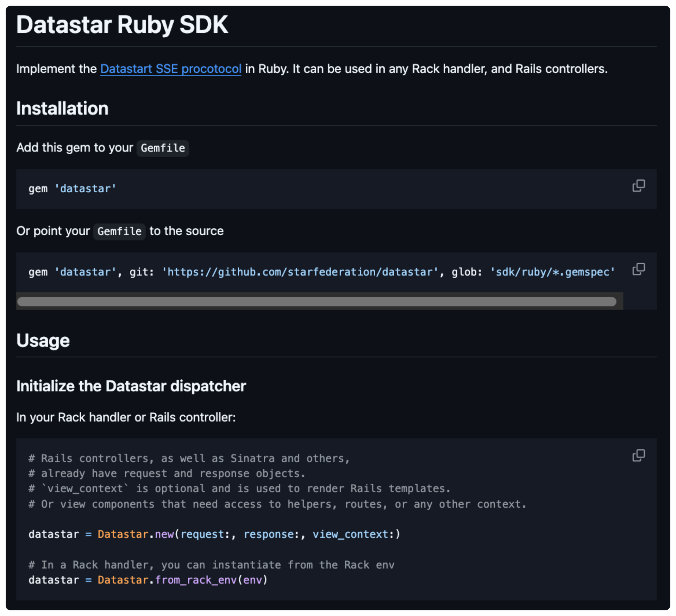Click the Initialize the Datastar dispatcher heading

click(131, 386)
